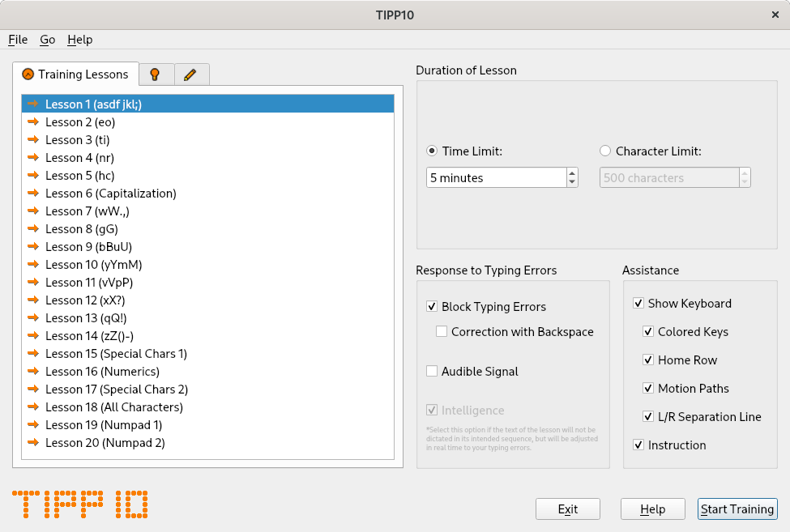Open the File menu
This screenshot has width=790, height=532.
click(x=18, y=40)
